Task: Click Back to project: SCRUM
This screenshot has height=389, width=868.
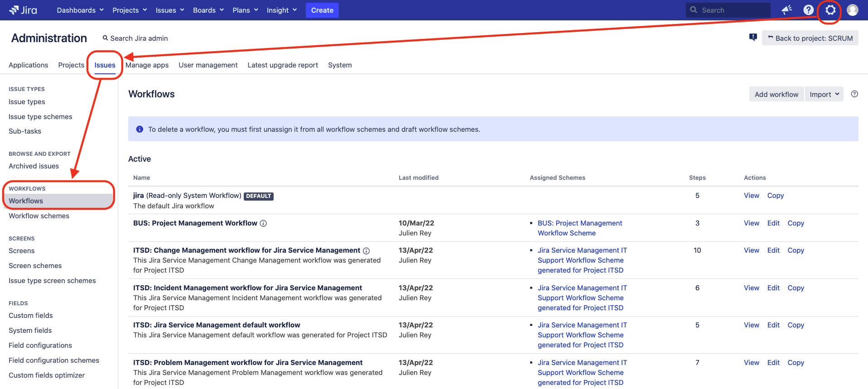Action: [x=810, y=38]
